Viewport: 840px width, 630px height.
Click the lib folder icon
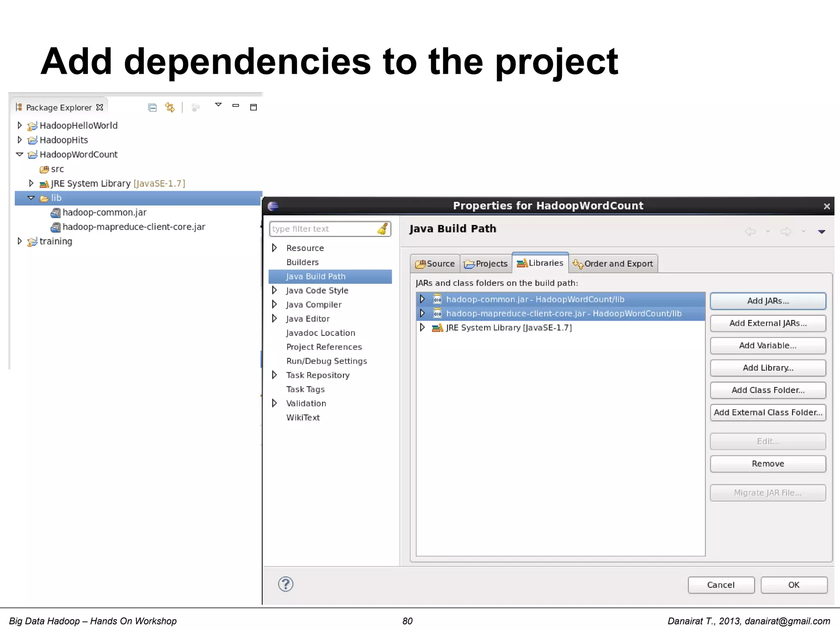point(44,199)
